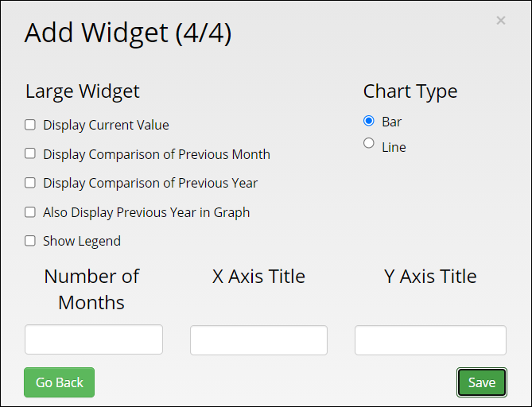Click the Chart Type section heading
Screen dimensions: 532x407
click(410, 91)
